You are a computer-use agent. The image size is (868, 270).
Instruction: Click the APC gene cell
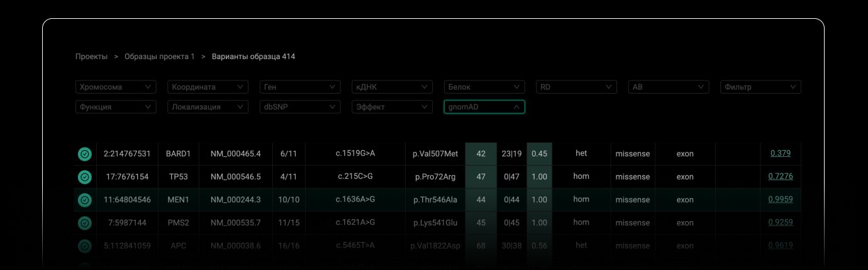point(178,246)
